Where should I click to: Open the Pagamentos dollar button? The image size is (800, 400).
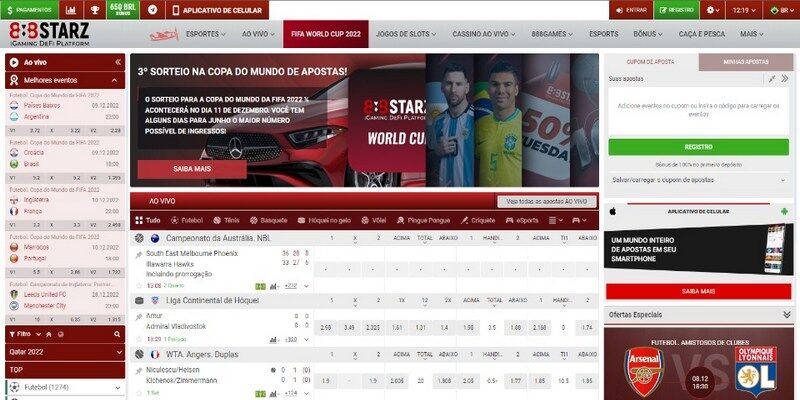pos(30,10)
